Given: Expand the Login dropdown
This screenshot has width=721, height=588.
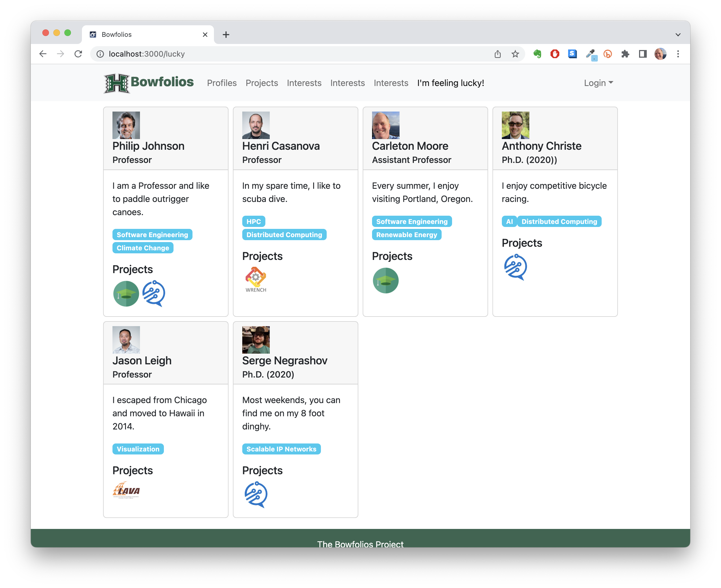Looking at the screenshot, I should (x=598, y=83).
